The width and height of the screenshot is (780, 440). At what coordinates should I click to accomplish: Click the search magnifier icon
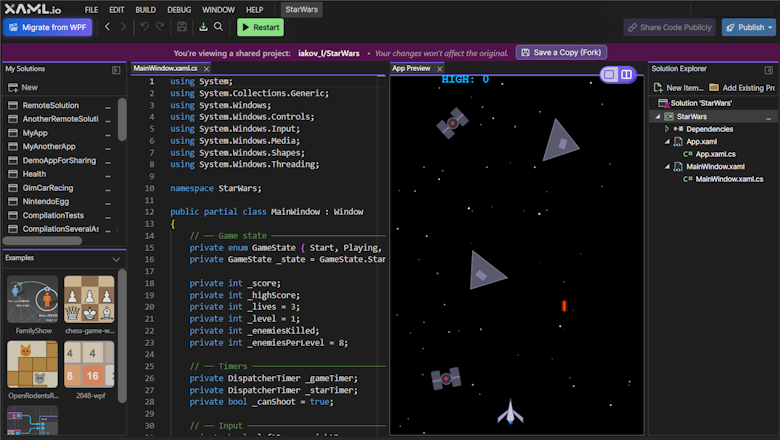tap(218, 27)
